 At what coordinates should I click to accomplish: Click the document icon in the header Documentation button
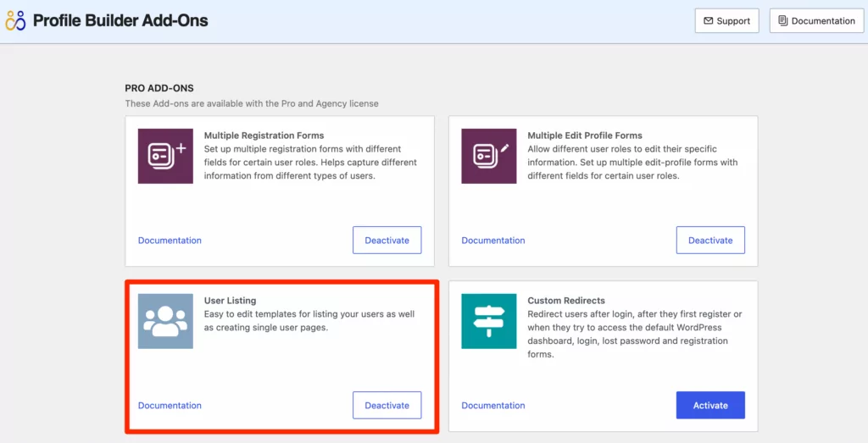tap(782, 21)
